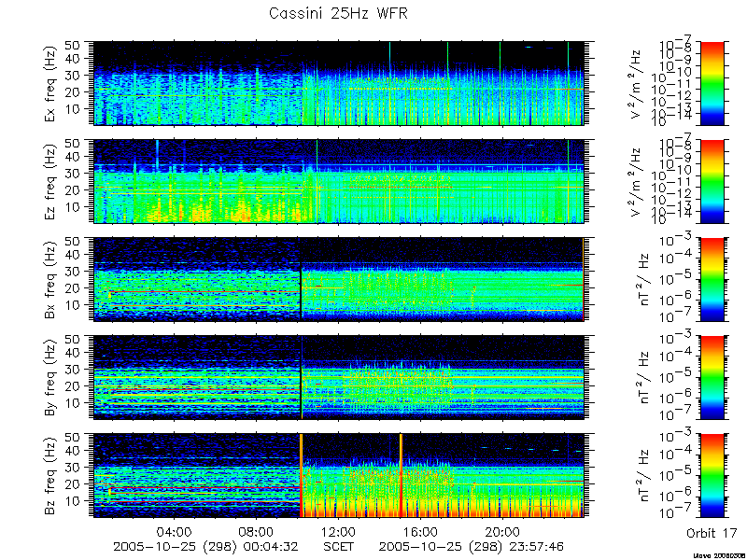Select the Bx freq spectrogram panel
Viewport: 747px width, 560px height.
point(339,279)
